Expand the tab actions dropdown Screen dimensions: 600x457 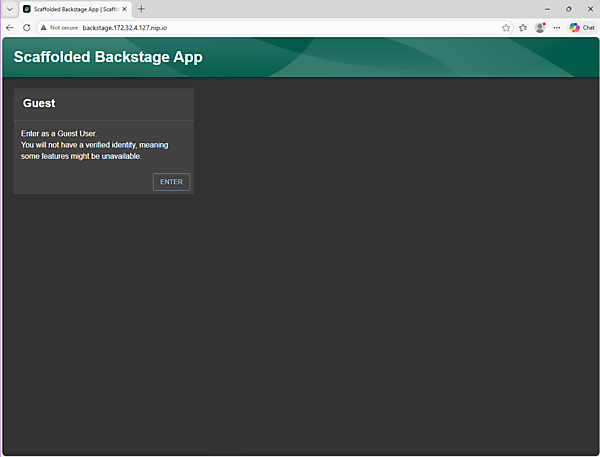pos(8,9)
